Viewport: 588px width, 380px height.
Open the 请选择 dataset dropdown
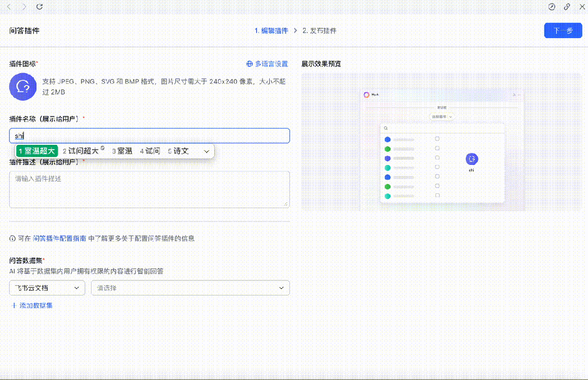pos(191,288)
